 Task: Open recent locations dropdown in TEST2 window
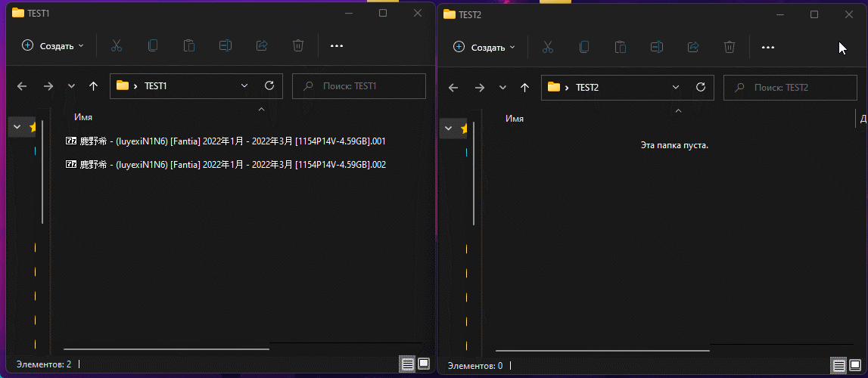tap(502, 87)
